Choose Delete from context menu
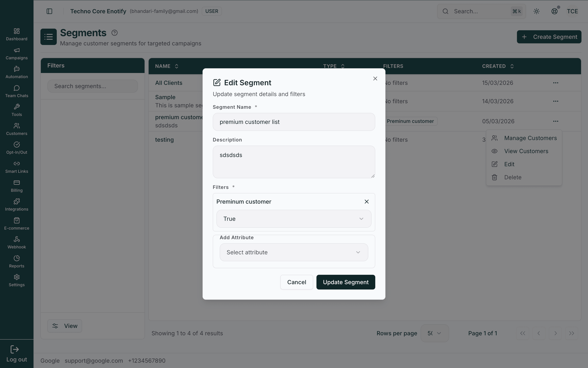 point(524,177)
